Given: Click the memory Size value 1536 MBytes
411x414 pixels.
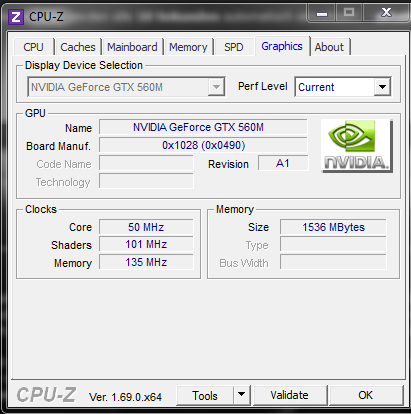Looking at the screenshot, I should 333,227.
